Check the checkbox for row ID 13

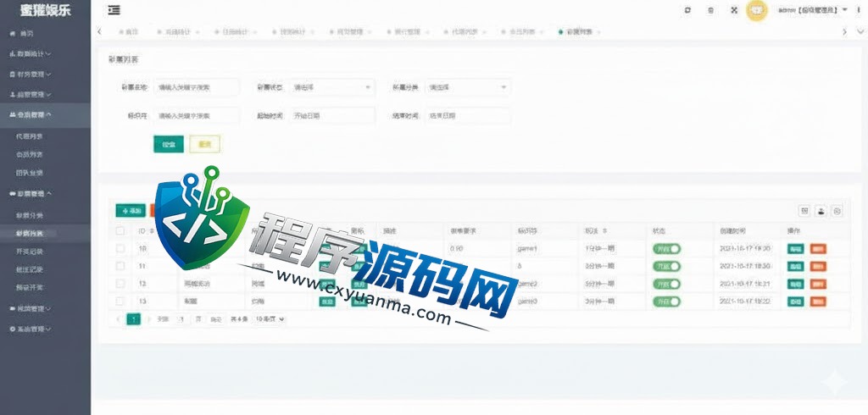coord(120,302)
